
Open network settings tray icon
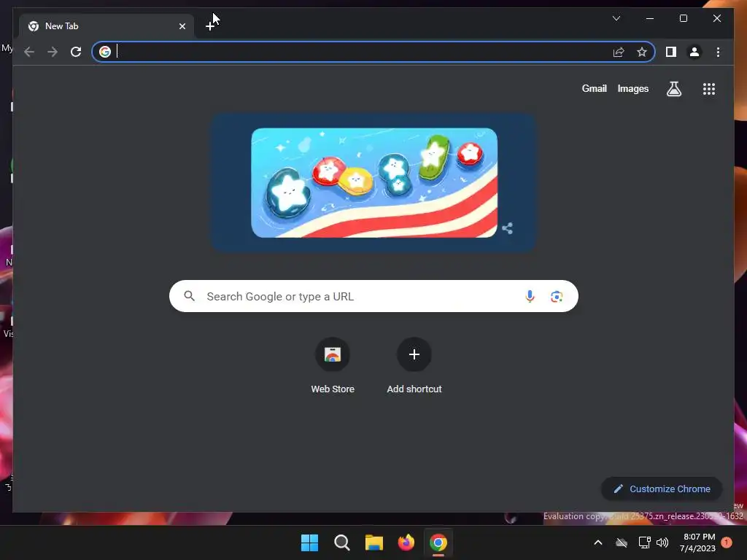click(x=644, y=542)
